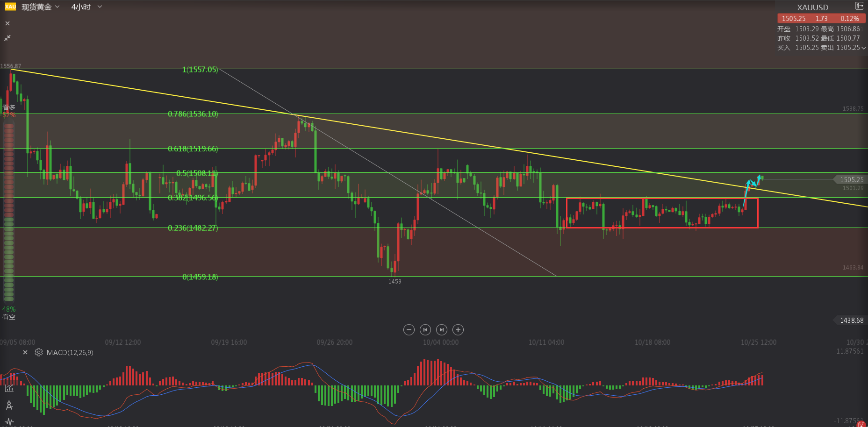Open the waveform indicators icon
The height and width of the screenshot is (427, 868).
pos(9,421)
